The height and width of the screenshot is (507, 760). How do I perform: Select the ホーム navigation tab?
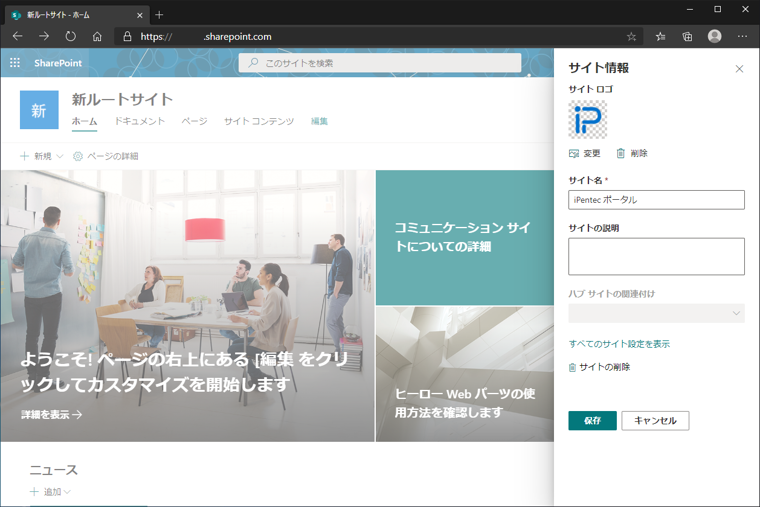click(x=84, y=121)
